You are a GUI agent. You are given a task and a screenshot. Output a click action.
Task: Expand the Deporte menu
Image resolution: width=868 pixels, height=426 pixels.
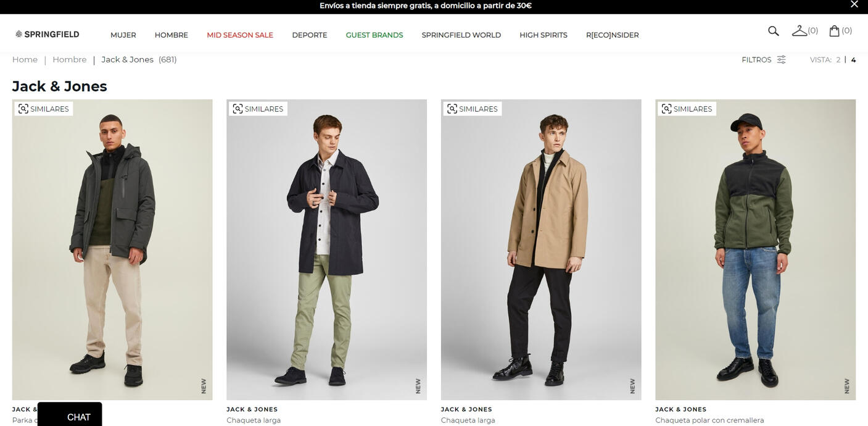pos(309,35)
